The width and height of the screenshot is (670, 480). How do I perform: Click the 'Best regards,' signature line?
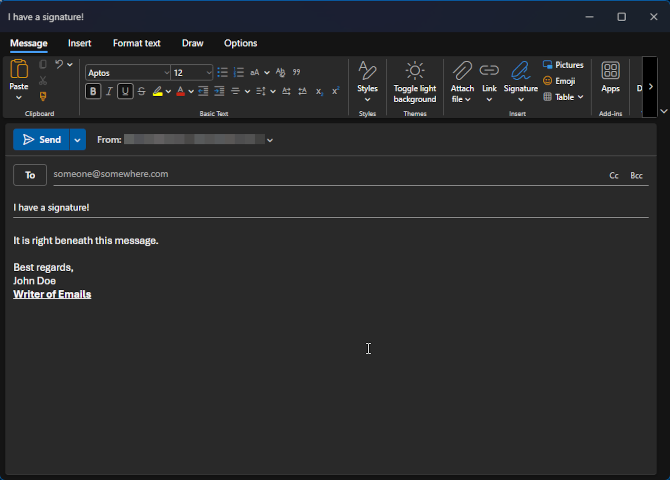[43, 268]
